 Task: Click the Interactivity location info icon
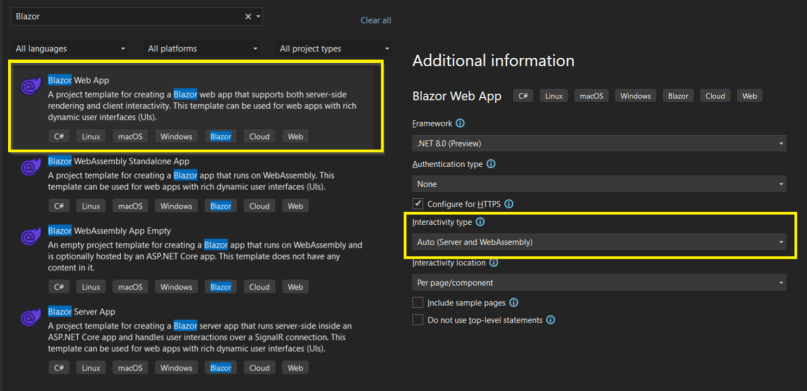pos(493,263)
